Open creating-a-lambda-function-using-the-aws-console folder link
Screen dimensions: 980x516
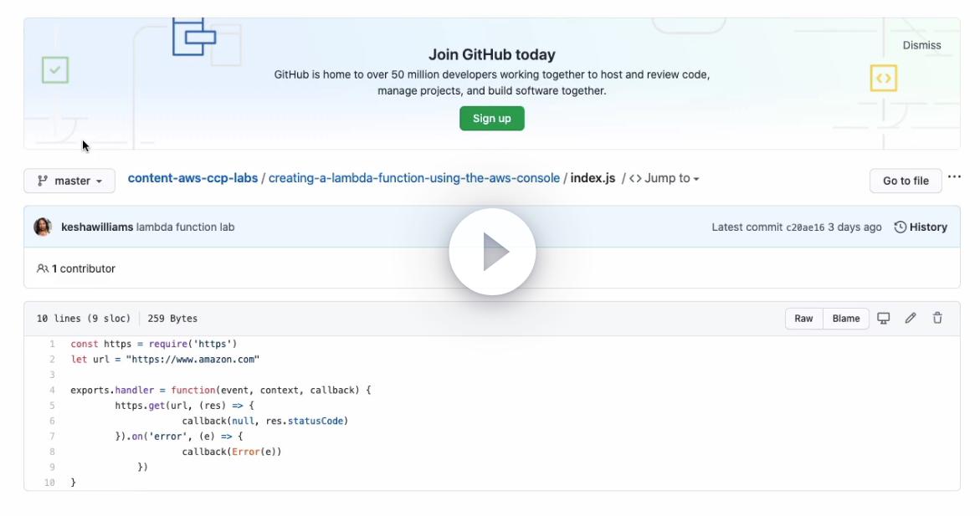(x=414, y=178)
